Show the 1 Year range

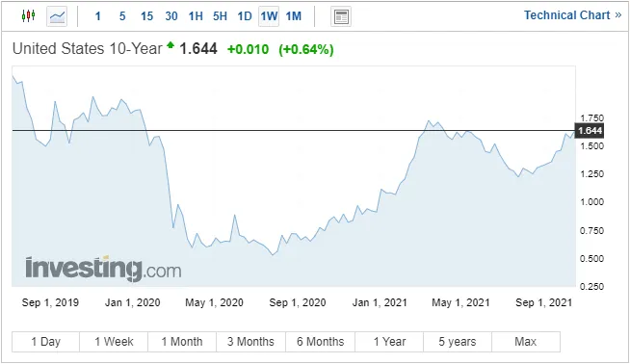point(389,342)
